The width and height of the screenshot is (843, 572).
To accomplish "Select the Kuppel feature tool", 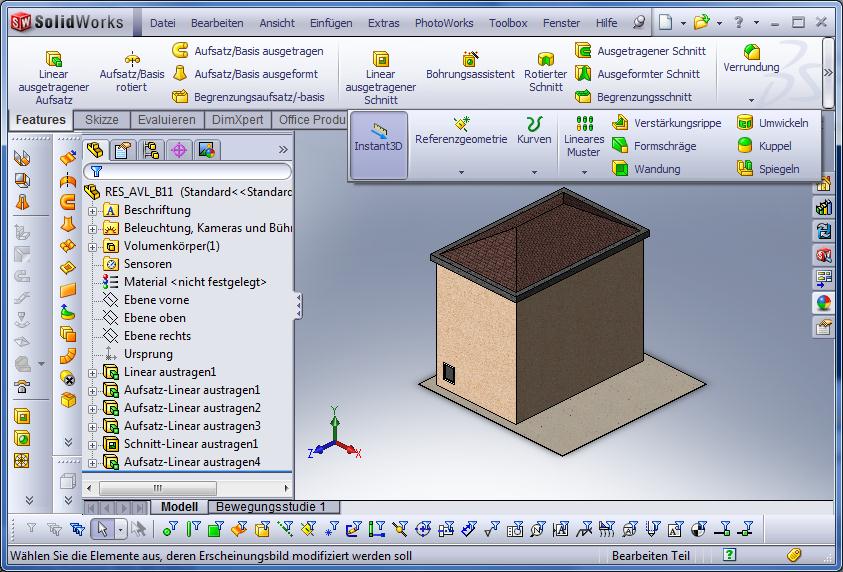I will point(745,146).
